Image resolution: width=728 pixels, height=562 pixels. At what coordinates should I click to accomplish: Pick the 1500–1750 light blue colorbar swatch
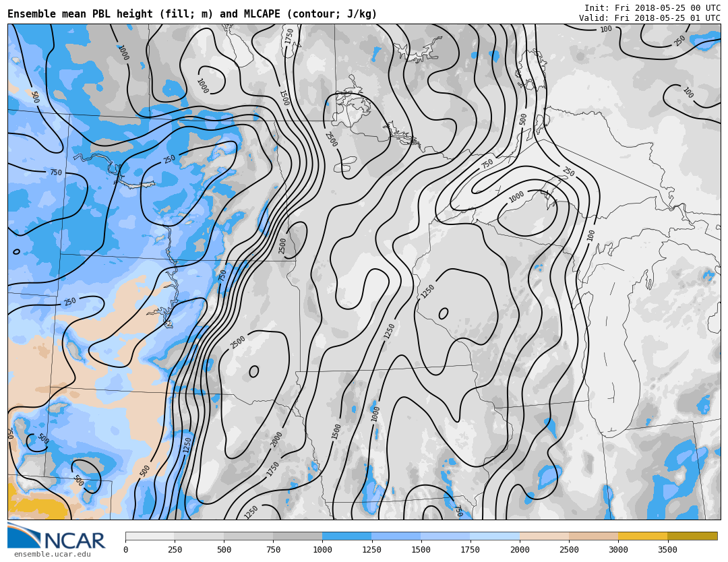(x=446, y=536)
